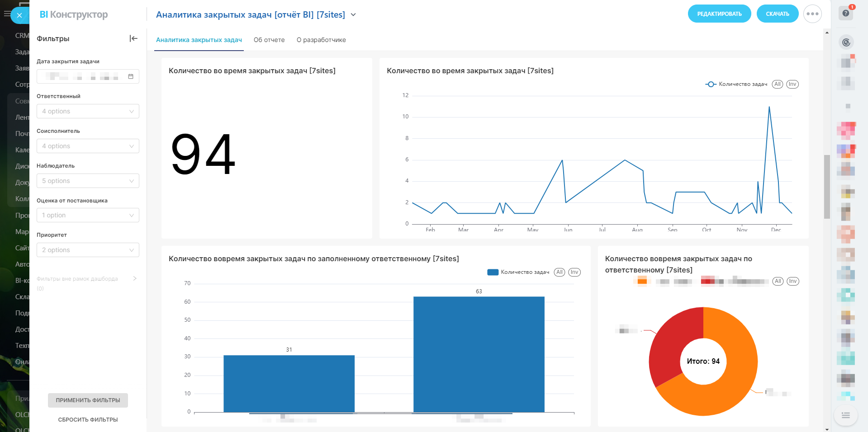868x432 pixels.
Task: Click the РЕДАКТИРОВАТЬ button
Action: pos(719,14)
